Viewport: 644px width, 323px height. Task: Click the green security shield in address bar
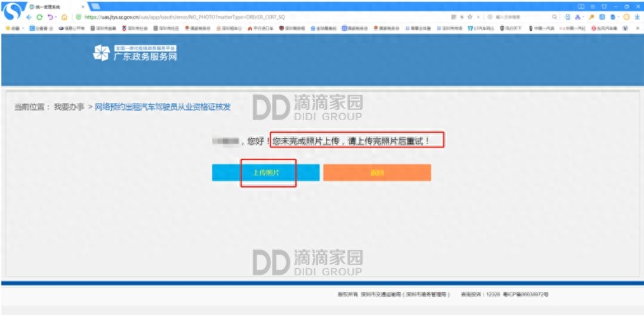[79, 17]
